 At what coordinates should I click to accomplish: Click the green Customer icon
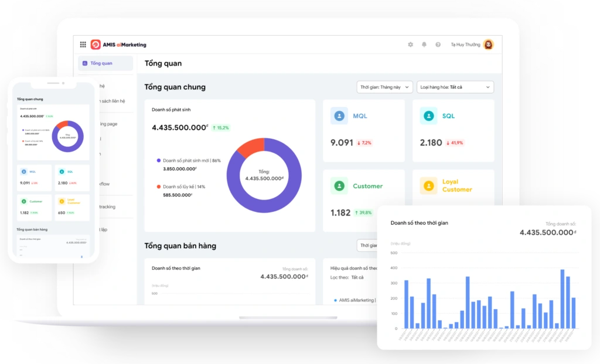pos(339,186)
